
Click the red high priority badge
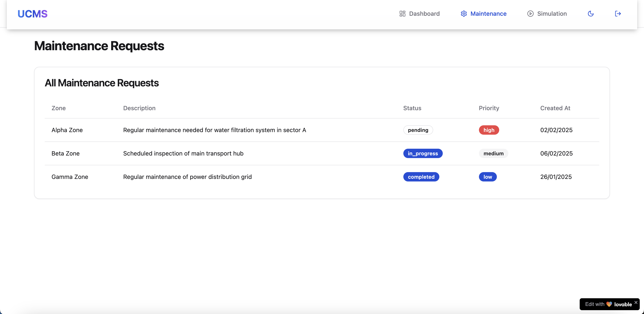pyautogui.click(x=489, y=130)
